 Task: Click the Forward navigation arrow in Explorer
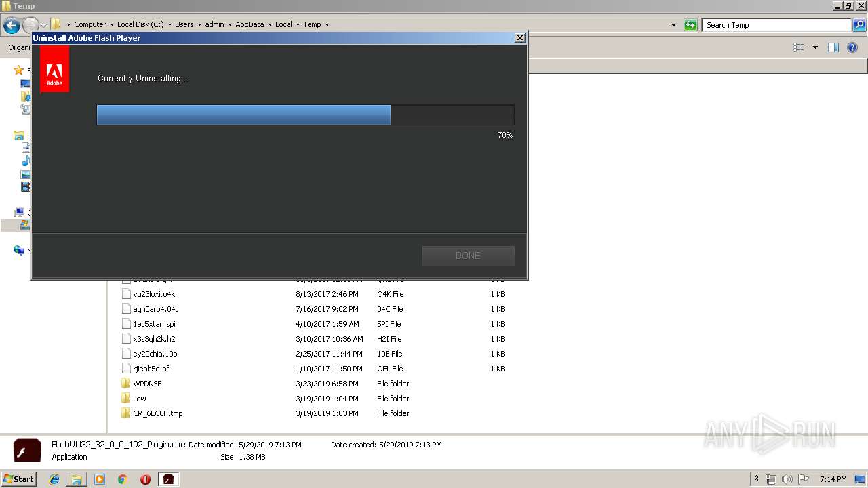(31, 26)
